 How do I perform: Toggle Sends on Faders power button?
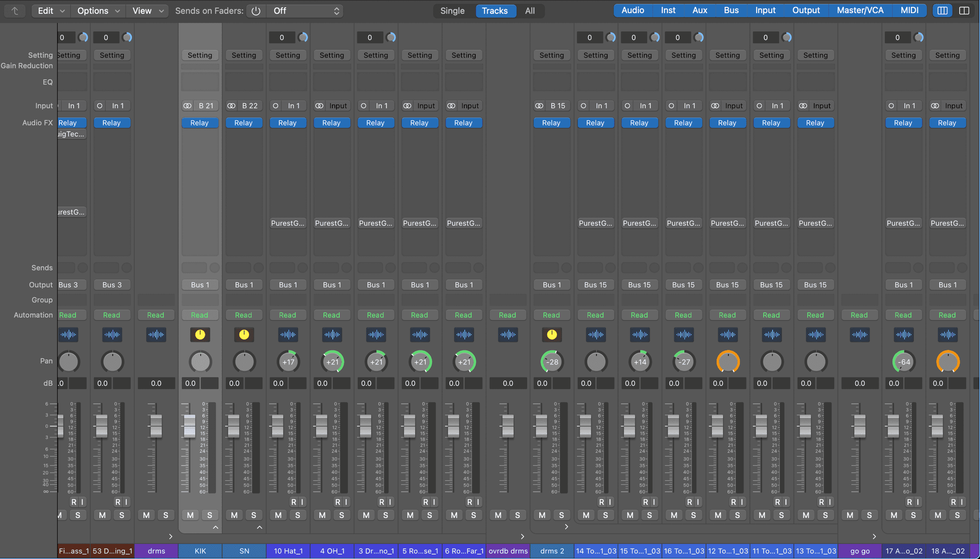[x=256, y=11]
